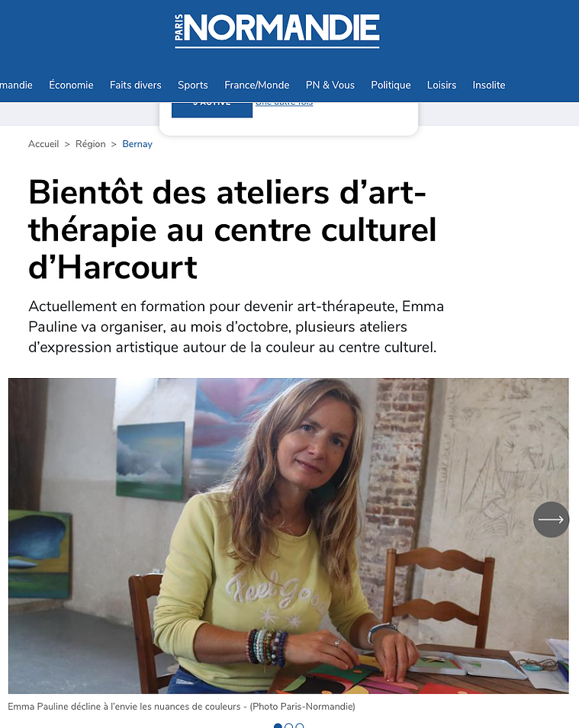Click the Région breadcrumb link

click(91, 144)
